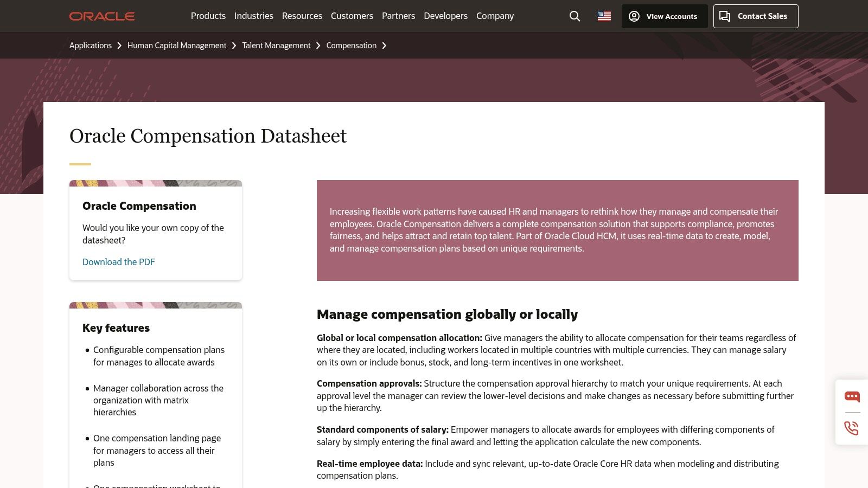The image size is (868, 488).
Task: Click the Download the PDF link
Action: (x=118, y=262)
